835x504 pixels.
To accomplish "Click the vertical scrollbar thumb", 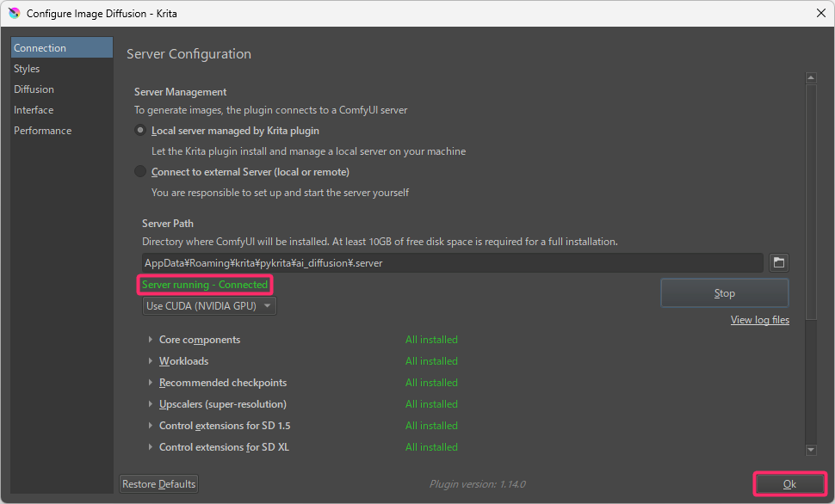I will [x=811, y=202].
